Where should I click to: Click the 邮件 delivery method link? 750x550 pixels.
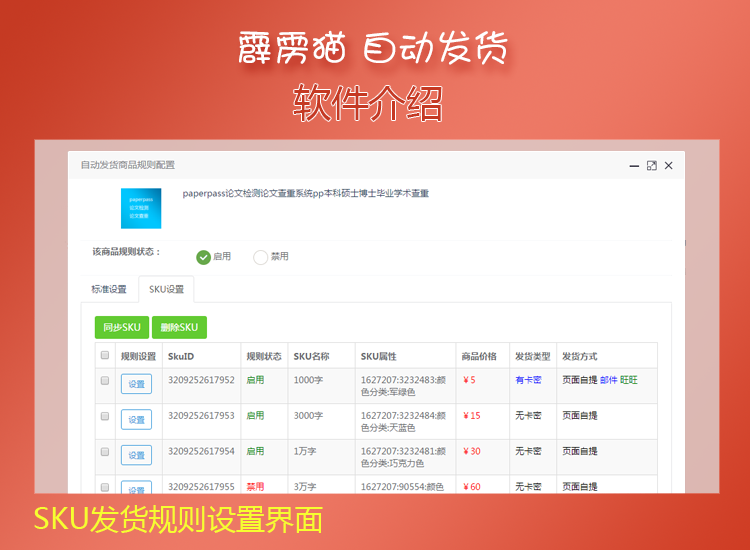coord(608,380)
